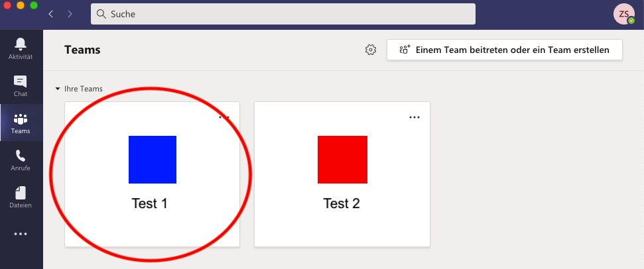Click into the Suche search field
This screenshot has width=644, height=269.
283,14
